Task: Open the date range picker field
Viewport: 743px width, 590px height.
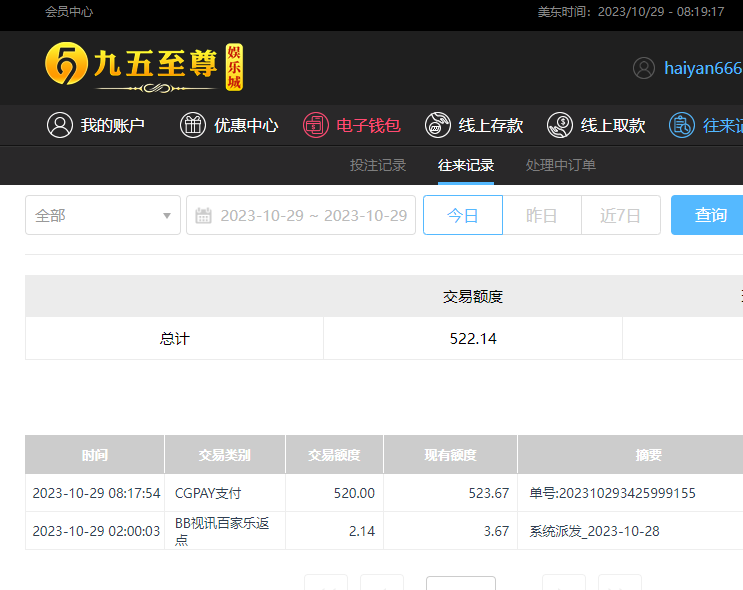Action: [x=312, y=215]
